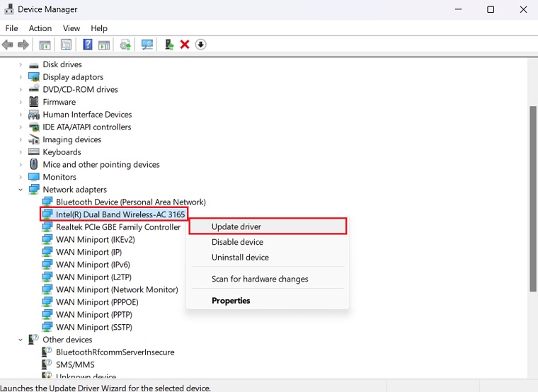Click the Properties sheet toolbar icon
This screenshot has height=392, width=538.
pos(66,45)
